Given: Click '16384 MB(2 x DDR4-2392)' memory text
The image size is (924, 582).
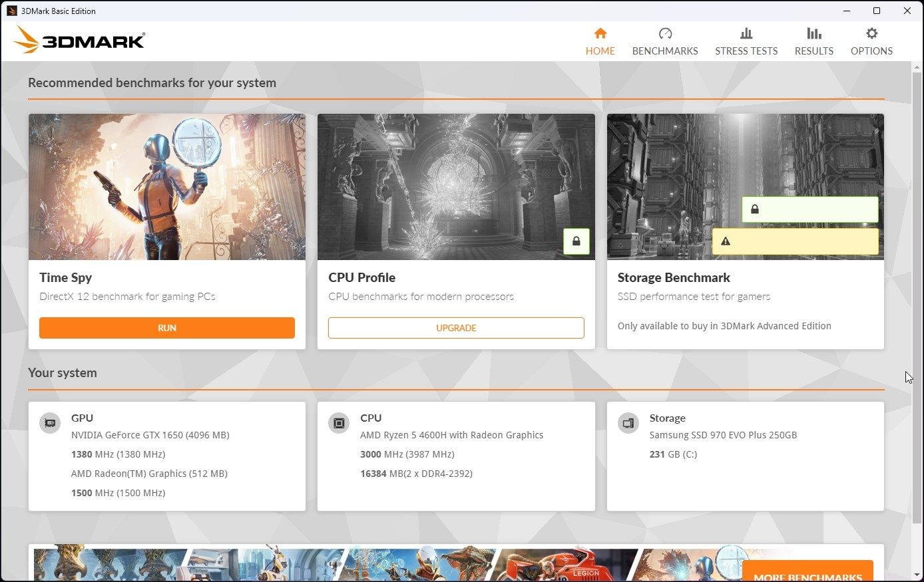Looking at the screenshot, I should click(x=416, y=474).
